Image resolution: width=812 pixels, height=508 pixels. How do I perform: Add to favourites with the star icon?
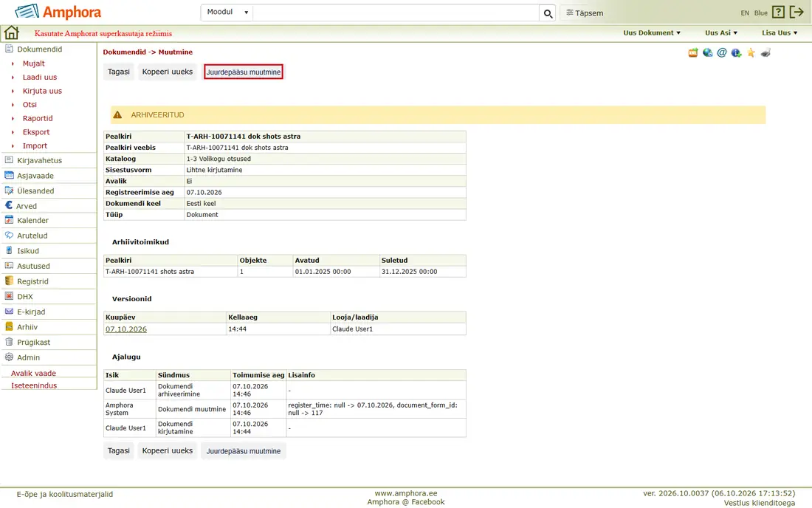coord(751,52)
